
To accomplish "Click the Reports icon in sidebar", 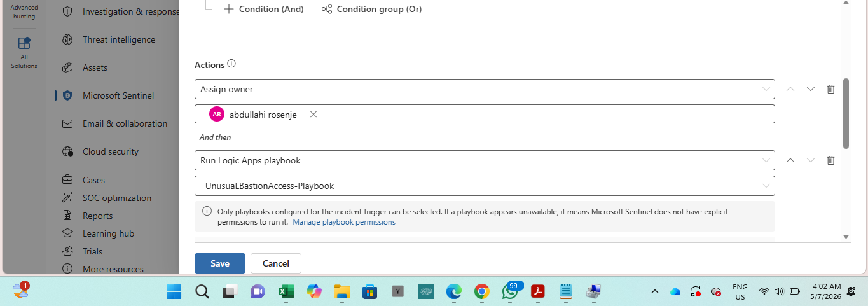I will pos(67,216).
